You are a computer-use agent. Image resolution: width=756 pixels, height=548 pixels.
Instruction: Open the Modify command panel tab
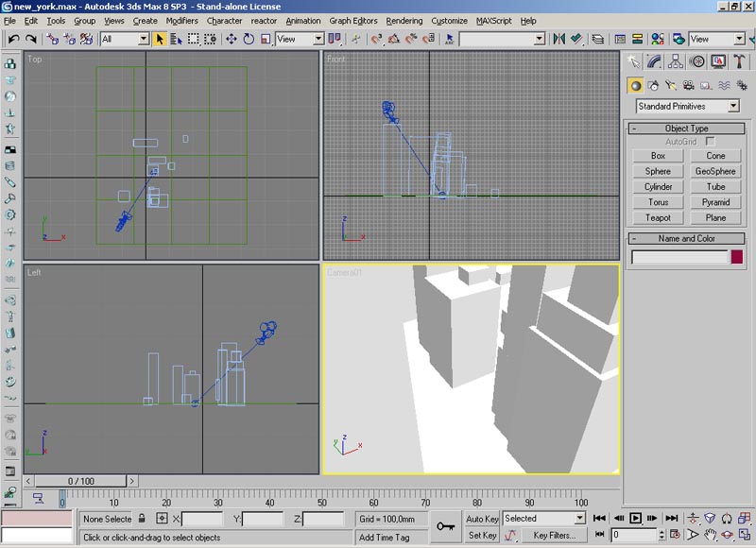click(654, 61)
